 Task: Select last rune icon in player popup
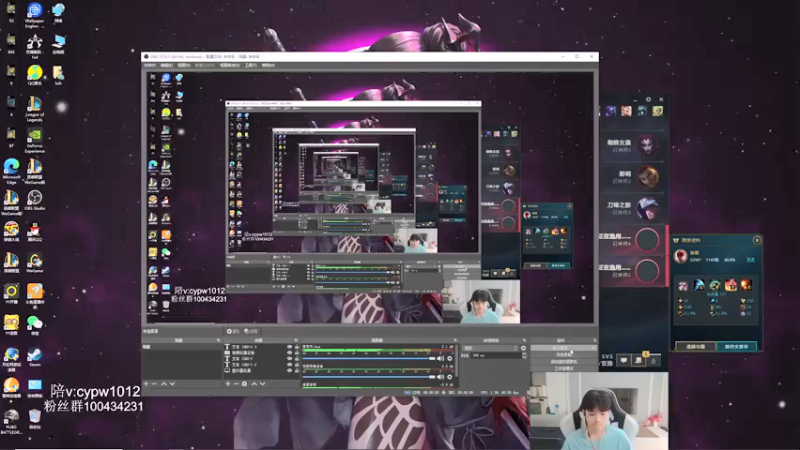746,285
